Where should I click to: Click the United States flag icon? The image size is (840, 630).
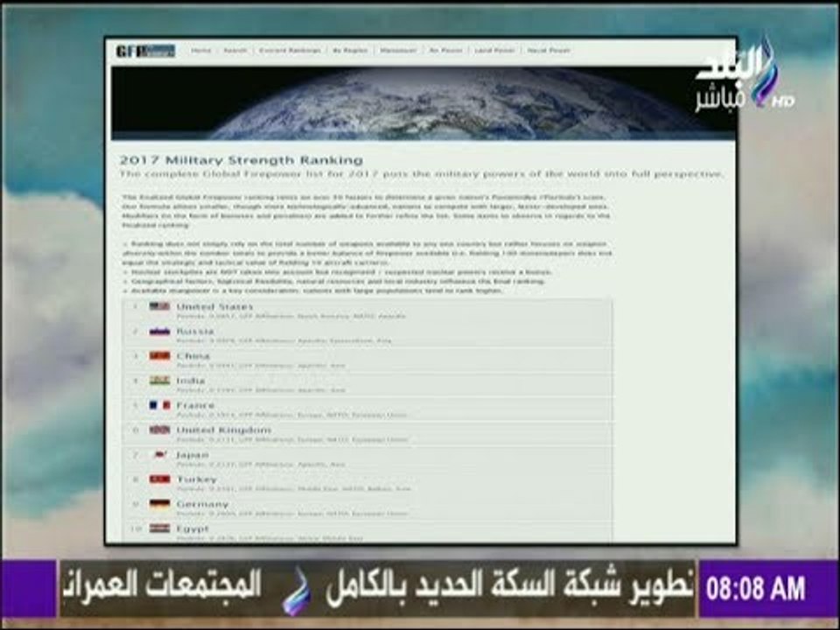[x=159, y=306]
